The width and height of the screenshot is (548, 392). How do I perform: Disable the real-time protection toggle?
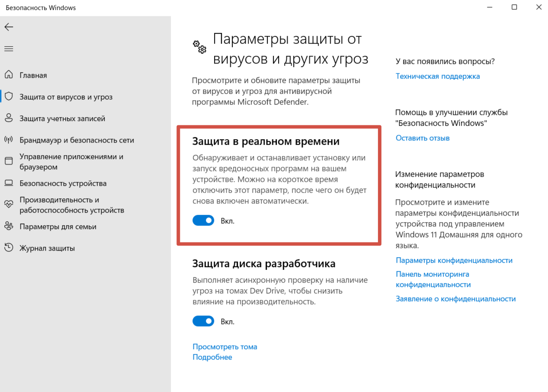[203, 220]
